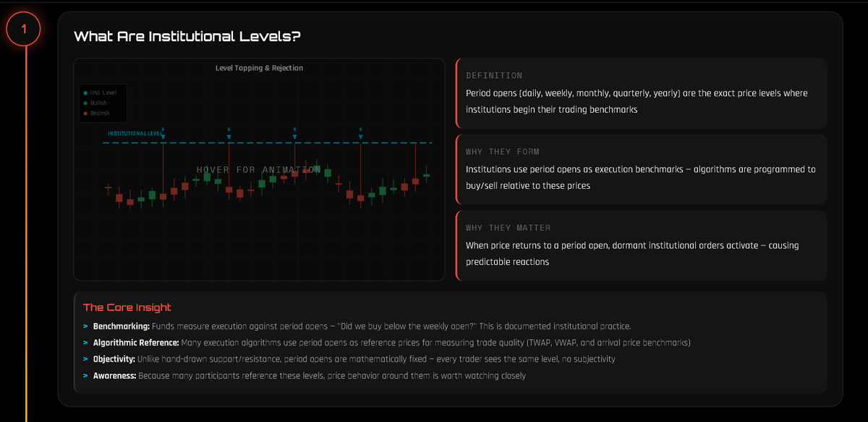Click the arrow bullet beside Algorithmic Reference
Viewport: 868px width, 422px height.
coord(85,342)
